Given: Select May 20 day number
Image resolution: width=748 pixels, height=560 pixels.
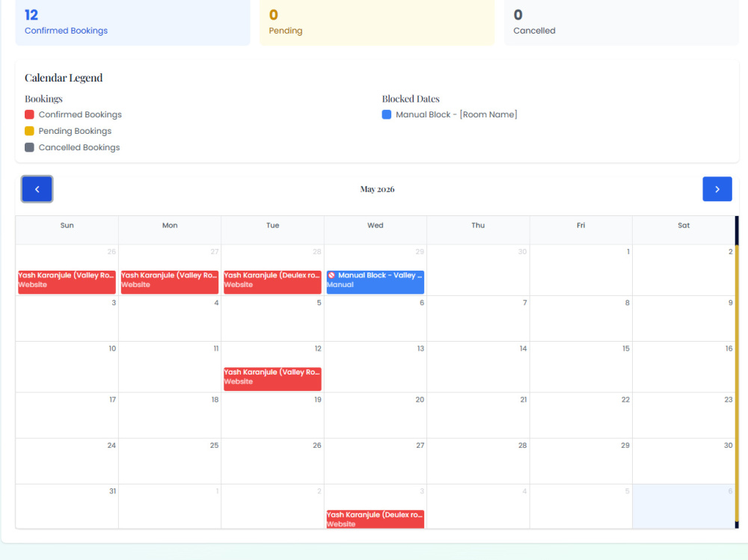Looking at the screenshot, I should (x=420, y=400).
